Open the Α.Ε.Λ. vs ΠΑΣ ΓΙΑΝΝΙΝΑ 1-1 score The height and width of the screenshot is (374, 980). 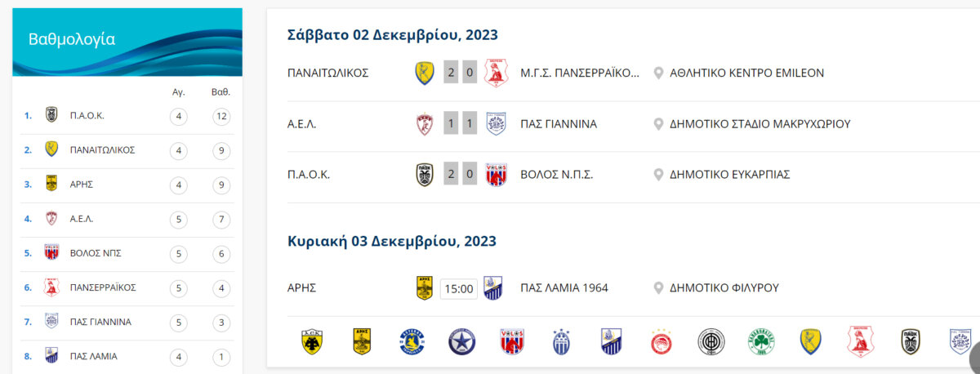[x=461, y=124]
